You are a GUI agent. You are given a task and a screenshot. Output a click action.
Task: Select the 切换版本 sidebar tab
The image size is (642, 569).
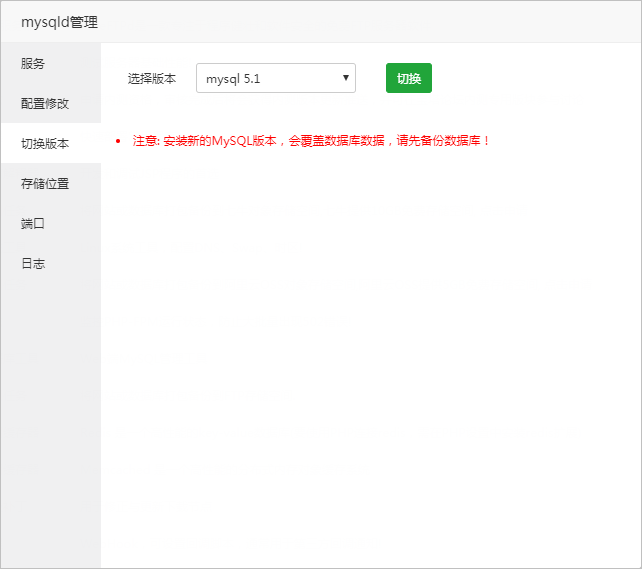pos(45,144)
